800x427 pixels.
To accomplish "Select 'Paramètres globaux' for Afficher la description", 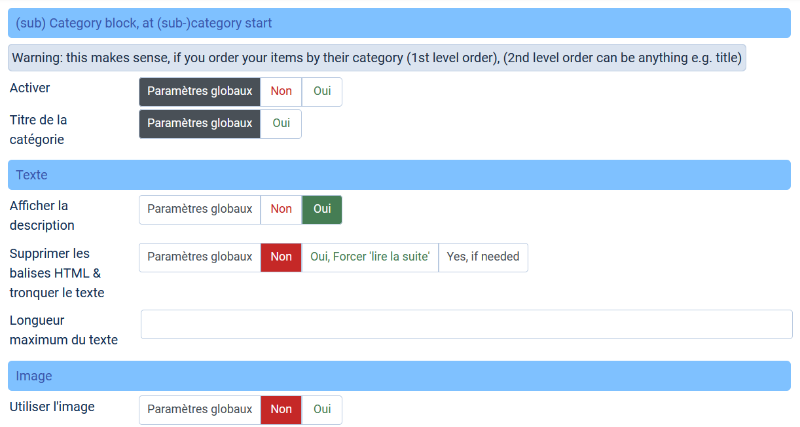I will (x=199, y=209).
